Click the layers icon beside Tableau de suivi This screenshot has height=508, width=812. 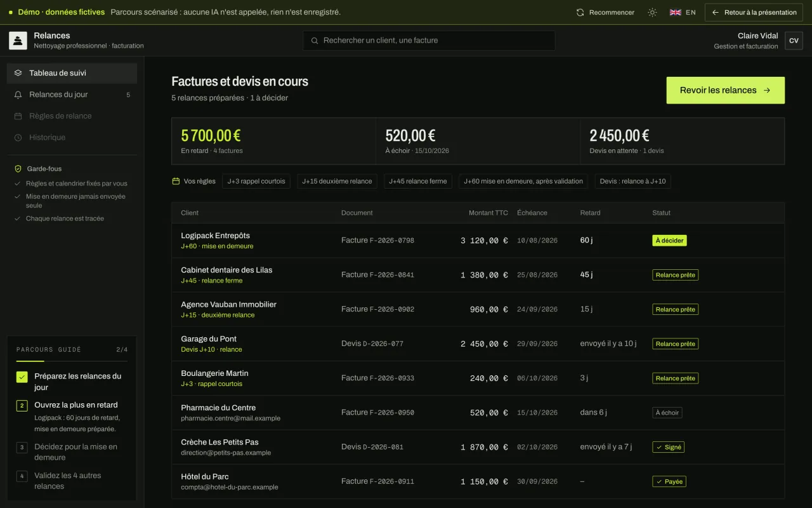[18, 73]
